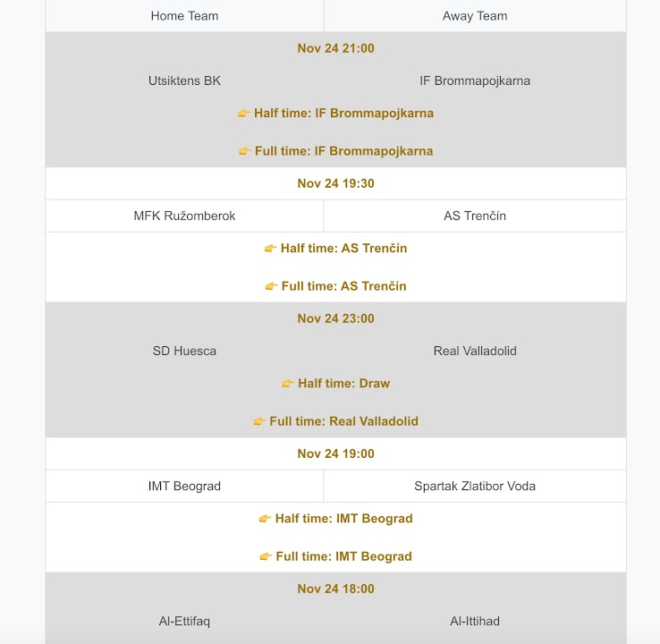660x644 pixels.
Task: Select the MFK Ružomberok team cell
Action: 184,216
